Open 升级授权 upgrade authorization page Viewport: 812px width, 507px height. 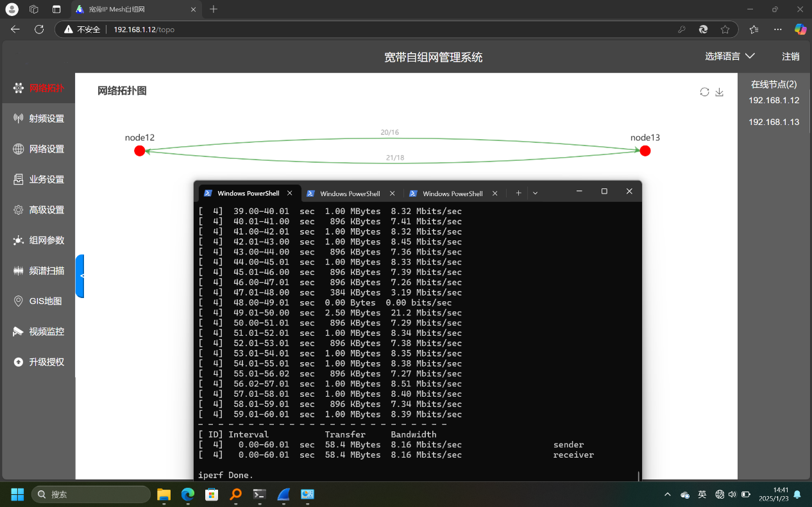point(38,362)
